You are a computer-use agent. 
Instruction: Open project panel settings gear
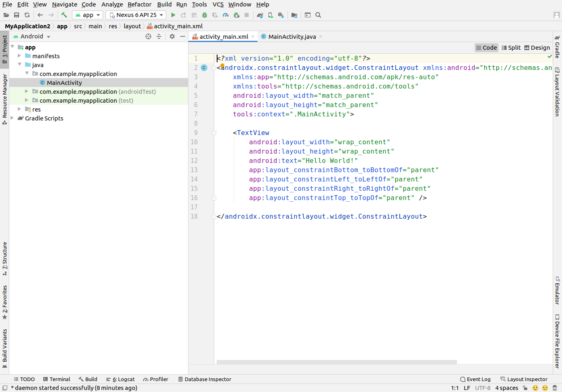tap(172, 36)
